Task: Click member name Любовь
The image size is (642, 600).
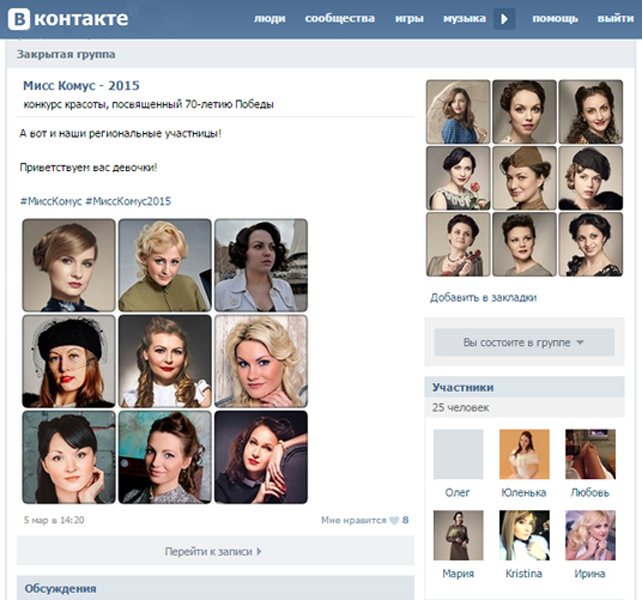Action: [x=590, y=492]
